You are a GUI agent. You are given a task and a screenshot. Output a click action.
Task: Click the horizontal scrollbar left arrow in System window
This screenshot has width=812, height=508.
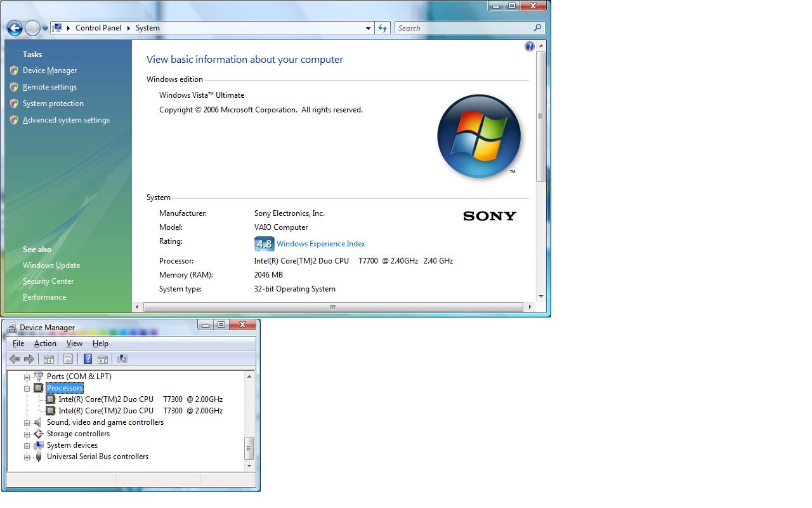138,307
